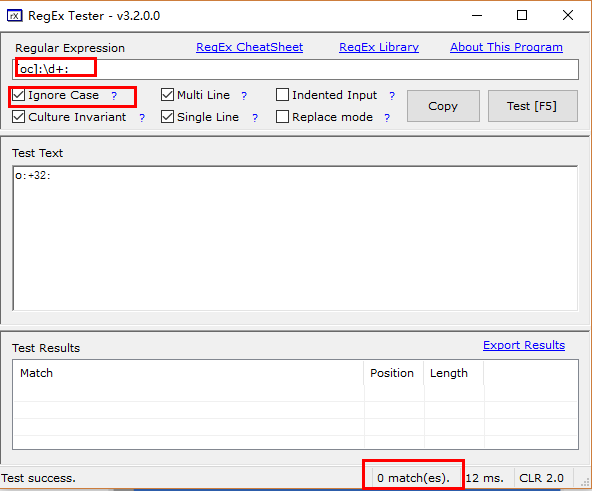592x491 pixels.
Task: Open help for Ignore Case option
Action: click(x=114, y=96)
